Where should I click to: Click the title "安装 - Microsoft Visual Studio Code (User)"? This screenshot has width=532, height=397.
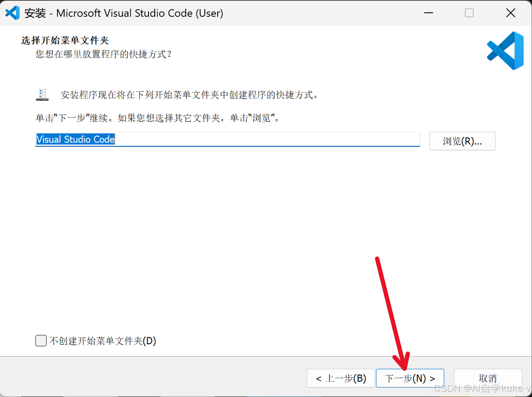pos(124,13)
